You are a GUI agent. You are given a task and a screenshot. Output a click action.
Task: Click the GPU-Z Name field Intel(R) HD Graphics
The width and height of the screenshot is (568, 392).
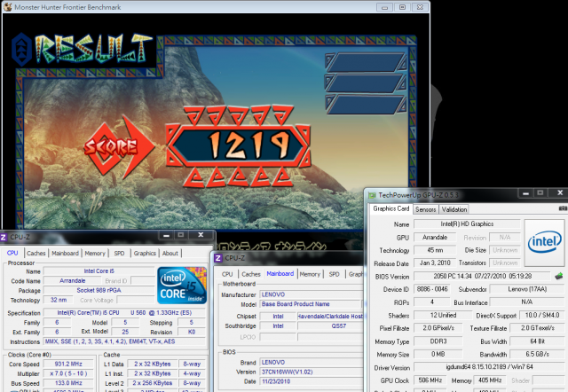467,224
